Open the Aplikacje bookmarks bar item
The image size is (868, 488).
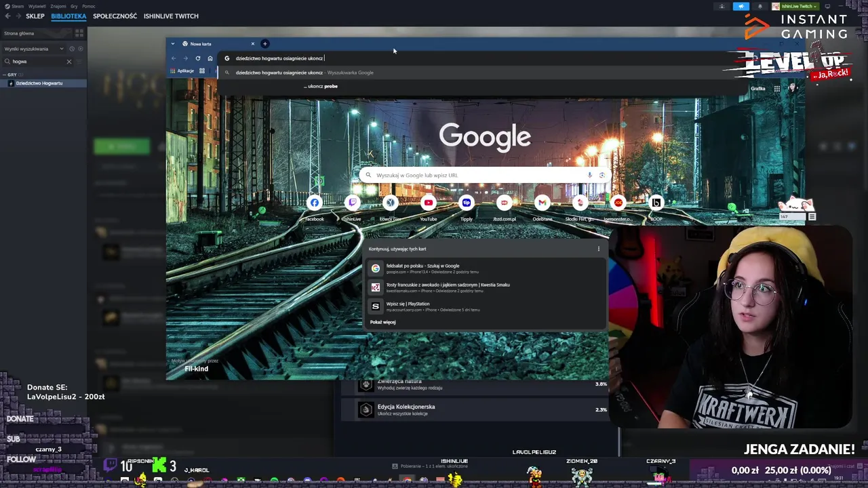click(x=182, y=70)
